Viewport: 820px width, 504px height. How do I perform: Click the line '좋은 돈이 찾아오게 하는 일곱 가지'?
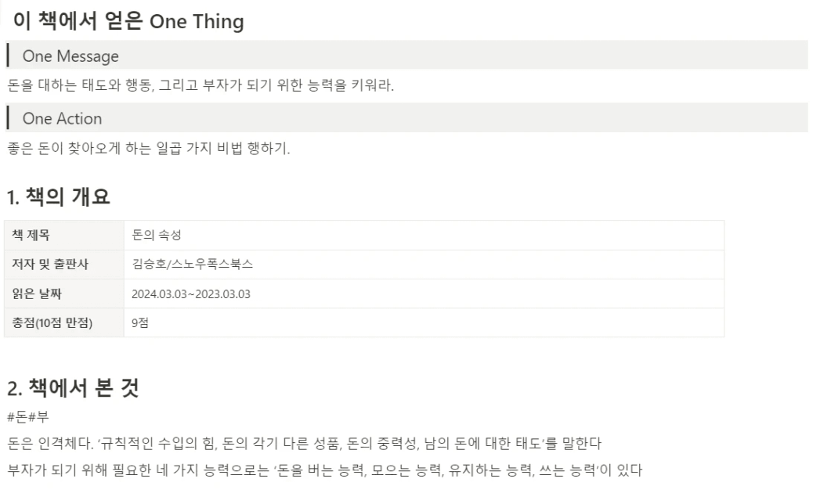pos(148,148)
